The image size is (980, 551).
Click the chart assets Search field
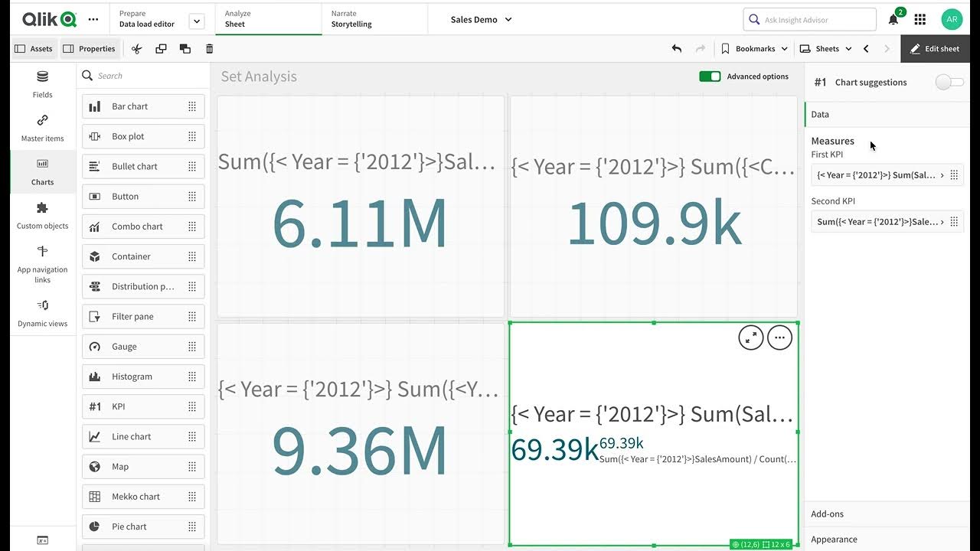coord(143,76)
